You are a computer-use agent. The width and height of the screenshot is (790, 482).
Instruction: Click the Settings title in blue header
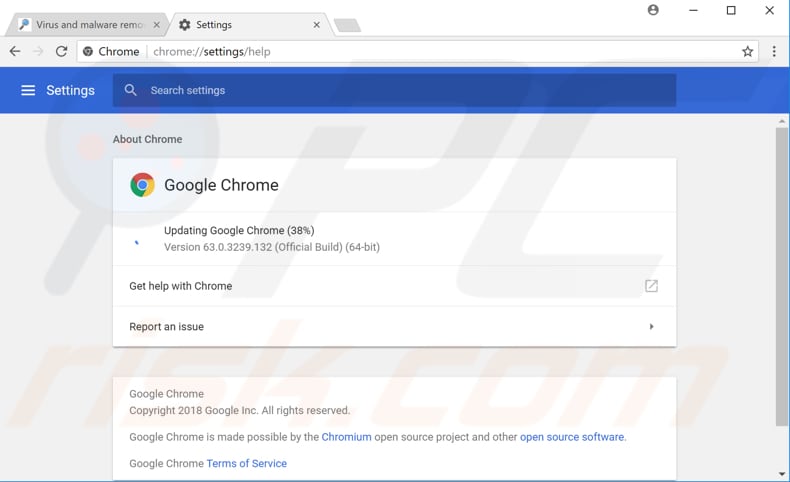pyautogui.click(x=71, y=90)
